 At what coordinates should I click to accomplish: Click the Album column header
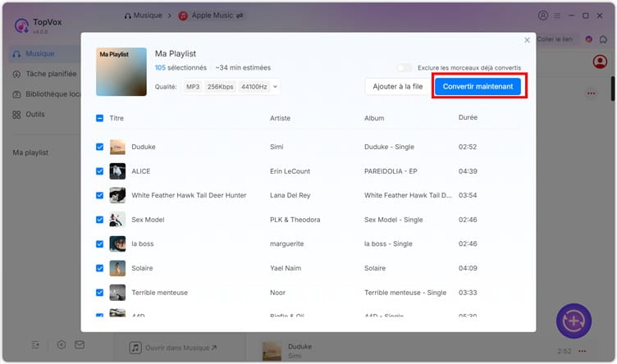(x=374, y=118)
